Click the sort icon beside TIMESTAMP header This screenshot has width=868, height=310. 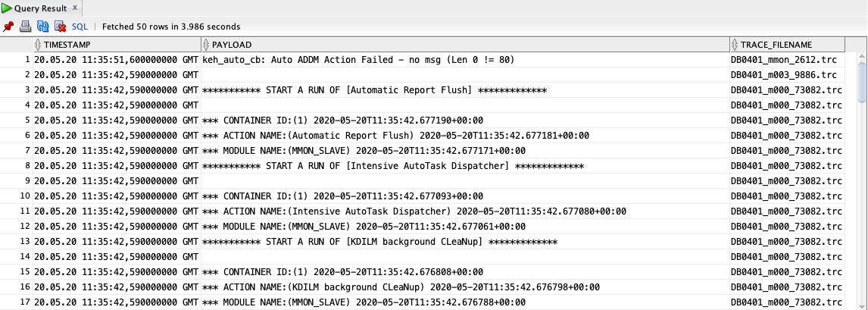pos(38,45)
